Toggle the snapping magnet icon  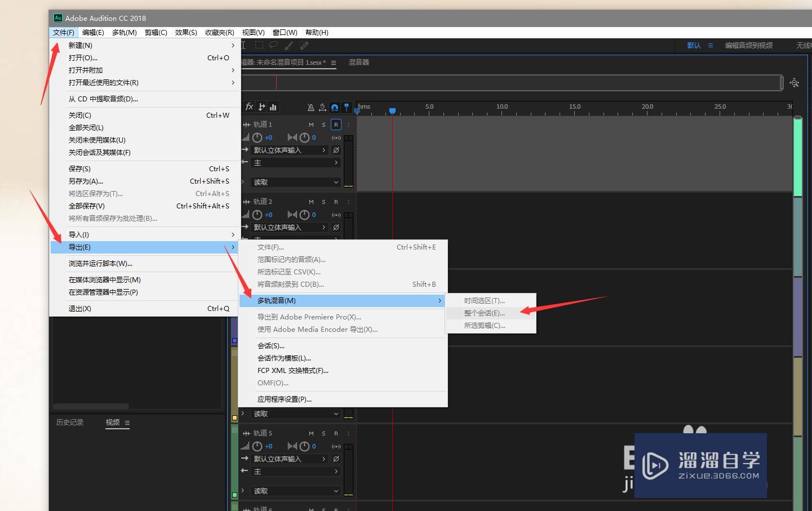(335, 107)
